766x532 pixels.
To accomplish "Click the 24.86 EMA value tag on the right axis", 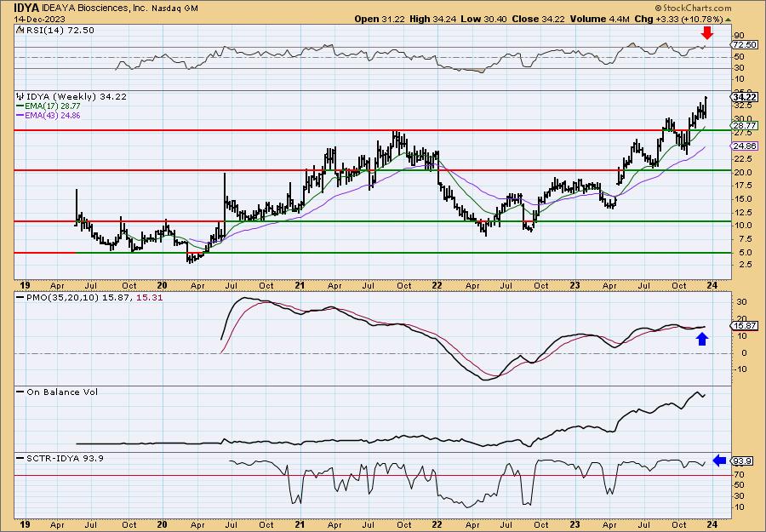I will (745, 146).
